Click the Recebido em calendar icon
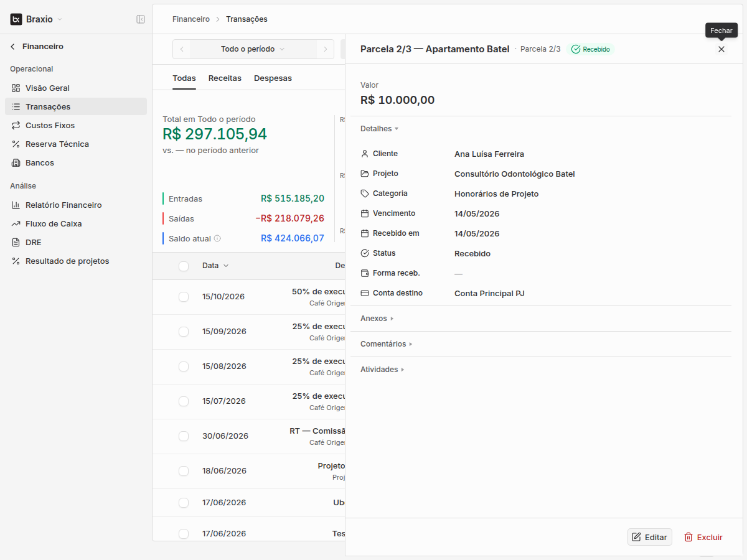 (365, 233)
